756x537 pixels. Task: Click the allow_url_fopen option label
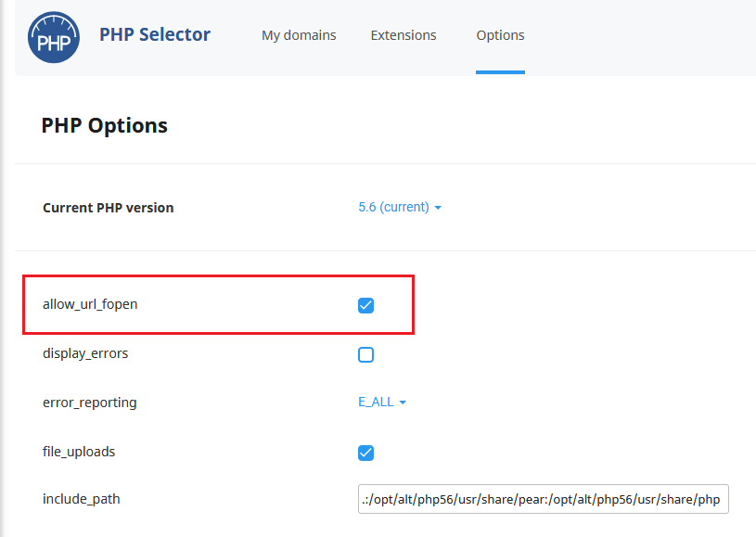(90, 304)
